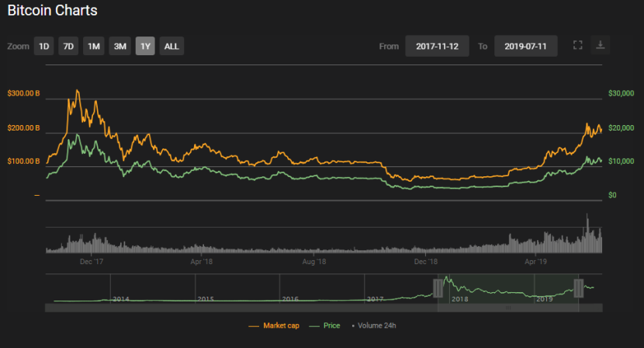Click the 2016 marker in navigator timeline
The image size is (644, 348).
290,299
